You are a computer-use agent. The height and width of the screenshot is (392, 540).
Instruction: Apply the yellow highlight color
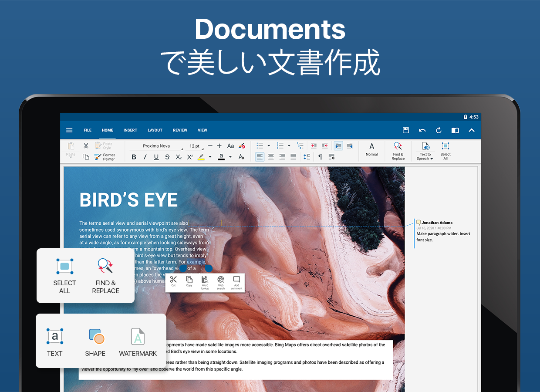point(201,157)
